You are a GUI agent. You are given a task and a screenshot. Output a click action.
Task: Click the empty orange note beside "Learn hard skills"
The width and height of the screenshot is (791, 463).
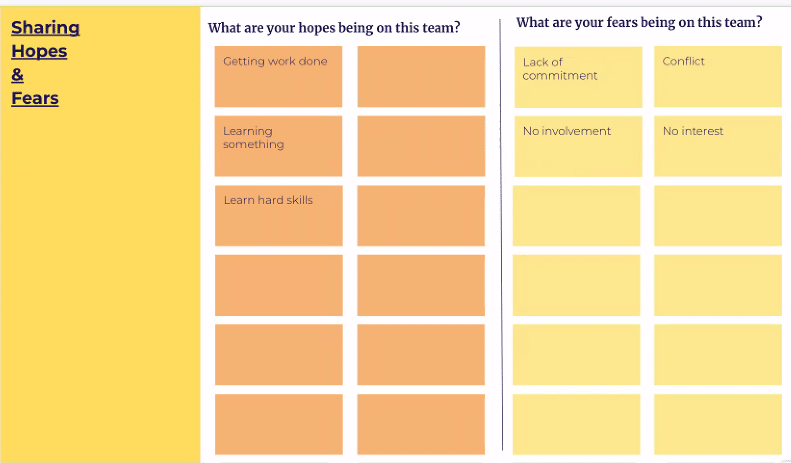[421, 215]
